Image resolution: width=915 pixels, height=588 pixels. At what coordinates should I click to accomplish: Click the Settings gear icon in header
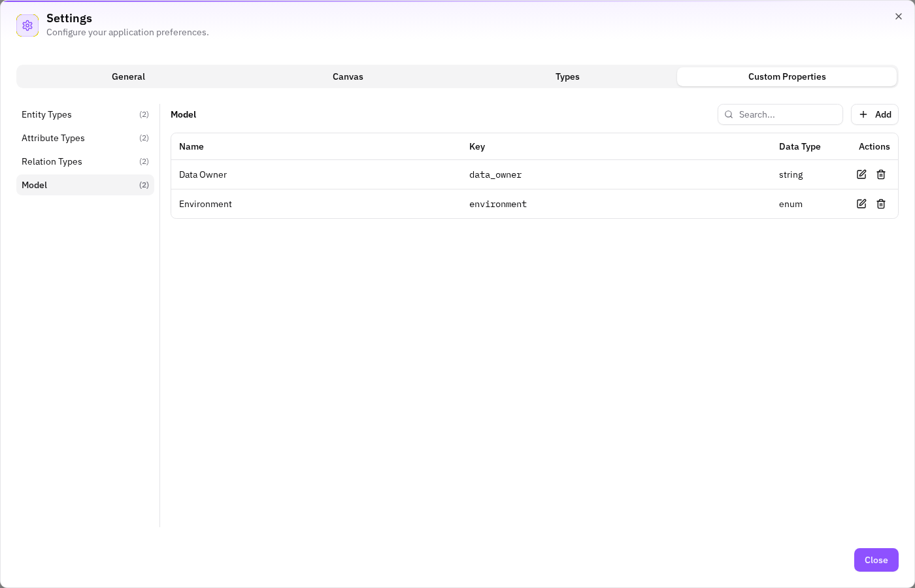[27, 25]
